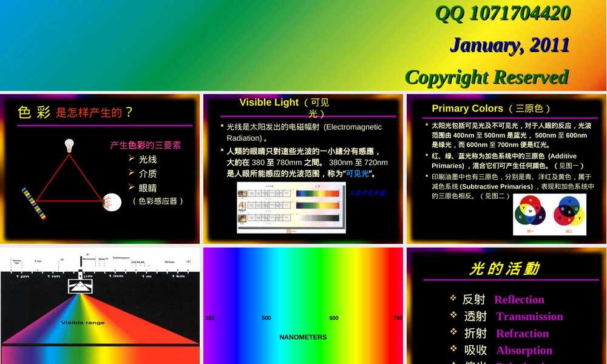607x364 pixels.
Task: Open the electromagnetic spectrum prism slide
Action: tap(100, 306)
